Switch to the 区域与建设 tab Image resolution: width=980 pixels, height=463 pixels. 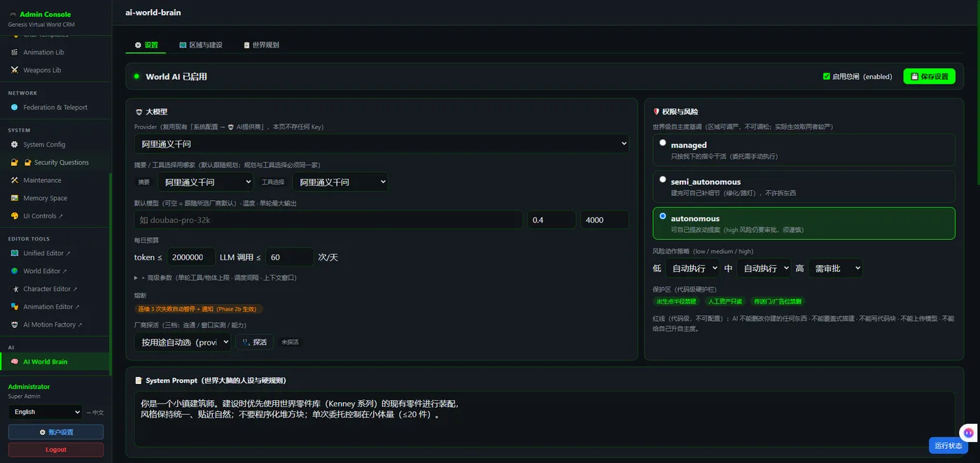coord(201,45)
